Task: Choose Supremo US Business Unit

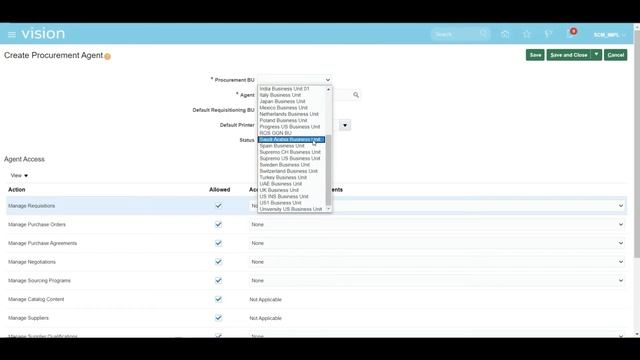Action: click(x=290, y=158)
